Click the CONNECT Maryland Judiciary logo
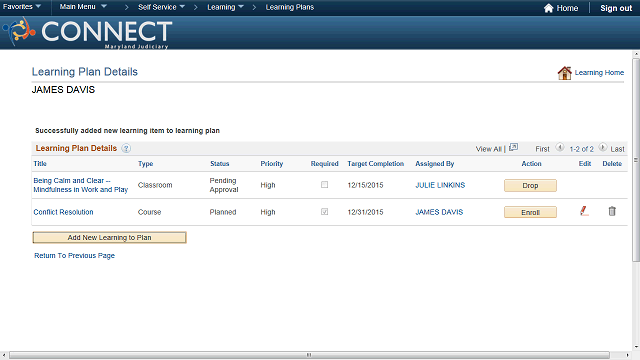The height and width of the screenshot is (360, 640). (88, 33)
